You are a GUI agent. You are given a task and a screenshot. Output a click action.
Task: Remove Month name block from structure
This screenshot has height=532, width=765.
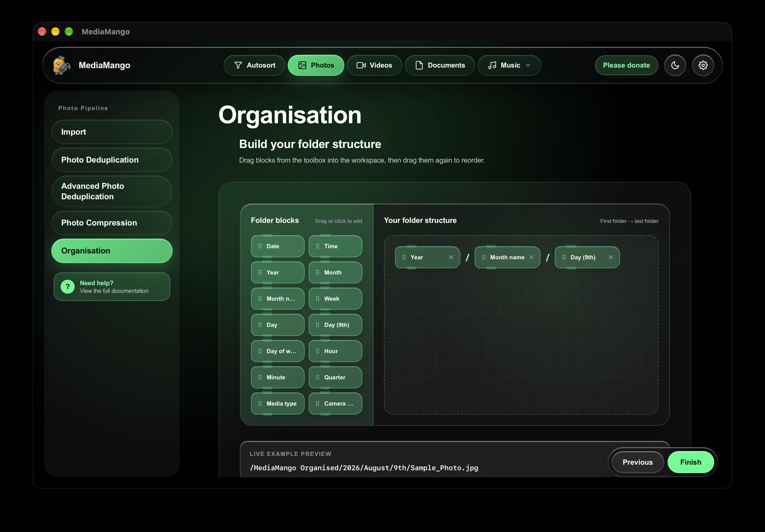click(531, 257)
